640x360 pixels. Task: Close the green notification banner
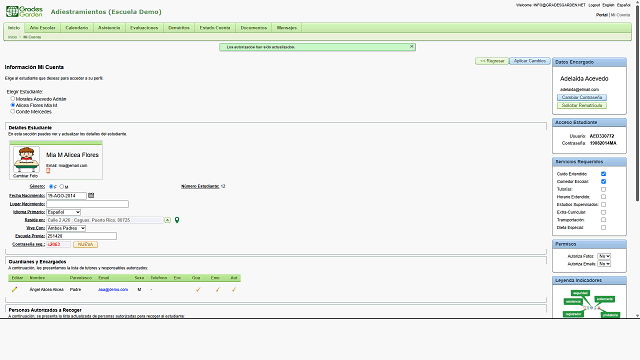coord(411,47)
